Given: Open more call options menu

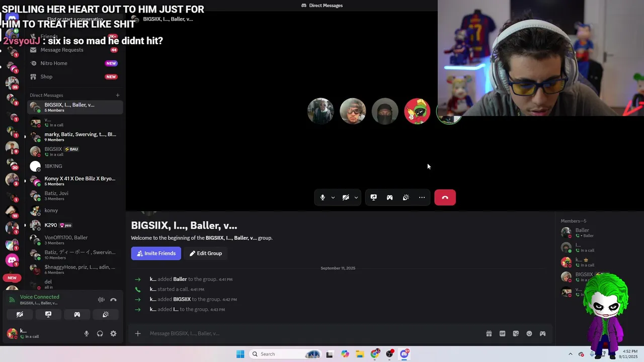Looking at the screenshot, I should coord(422,198).
